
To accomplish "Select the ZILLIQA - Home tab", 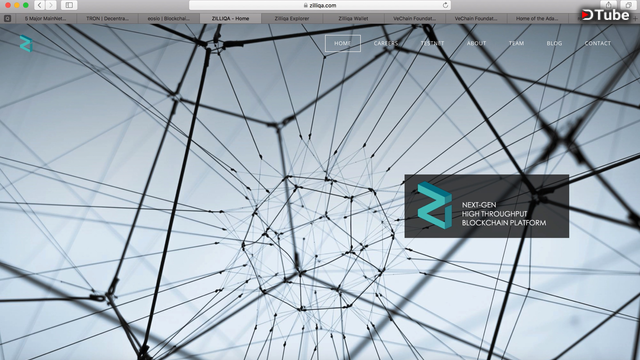I will coord(230,18).
